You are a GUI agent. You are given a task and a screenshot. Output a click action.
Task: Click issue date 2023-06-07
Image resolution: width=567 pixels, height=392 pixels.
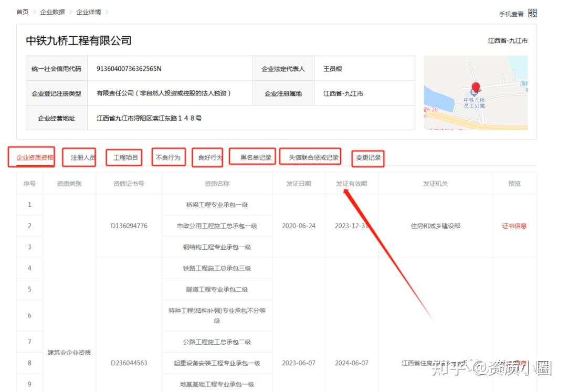coord(299,363)
